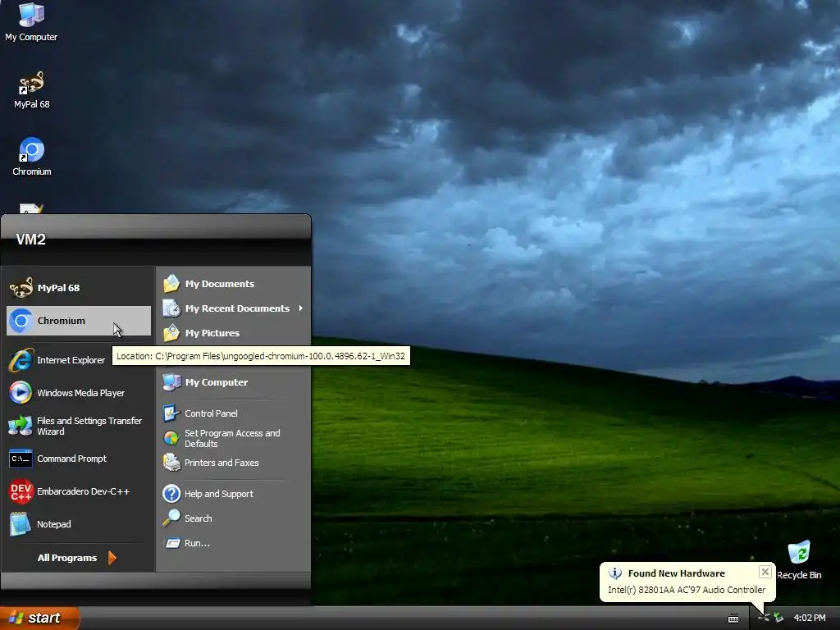Launch Chromium from Start menu

pos(78,321)
